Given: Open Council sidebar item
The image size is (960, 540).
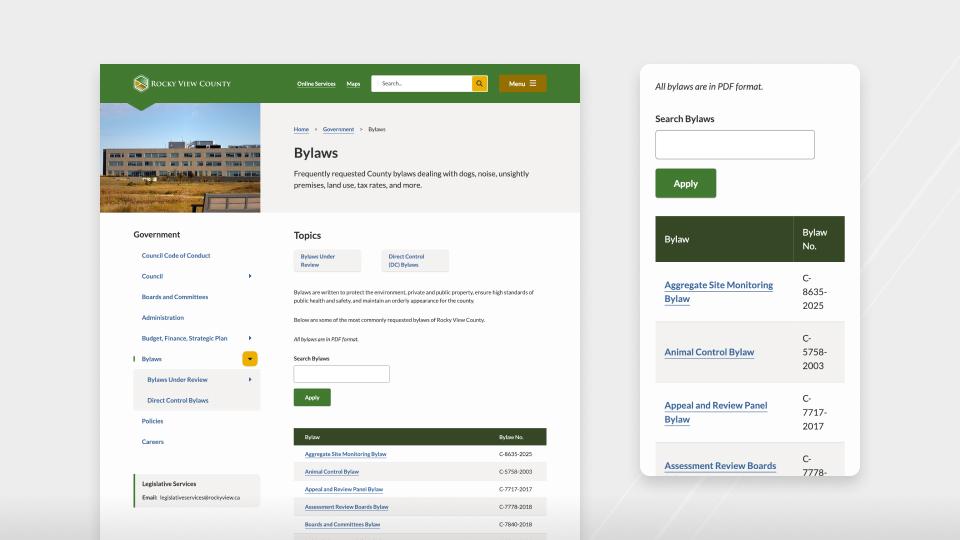Looking at the screenshot, I should coord(152,276).
